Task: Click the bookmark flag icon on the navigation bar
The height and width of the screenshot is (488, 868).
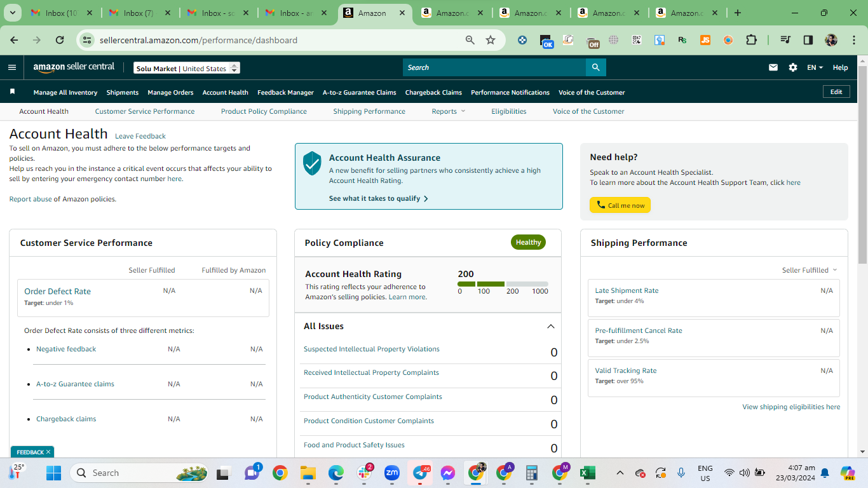Action: pyautogui.click(x=12, y=92)
